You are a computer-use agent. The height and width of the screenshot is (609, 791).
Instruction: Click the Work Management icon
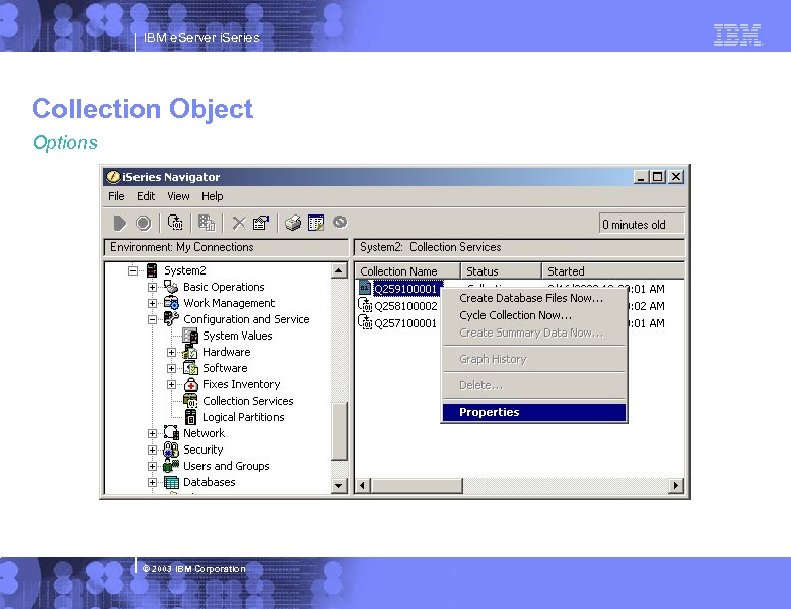pyautogui.click(x=171, y=303)
